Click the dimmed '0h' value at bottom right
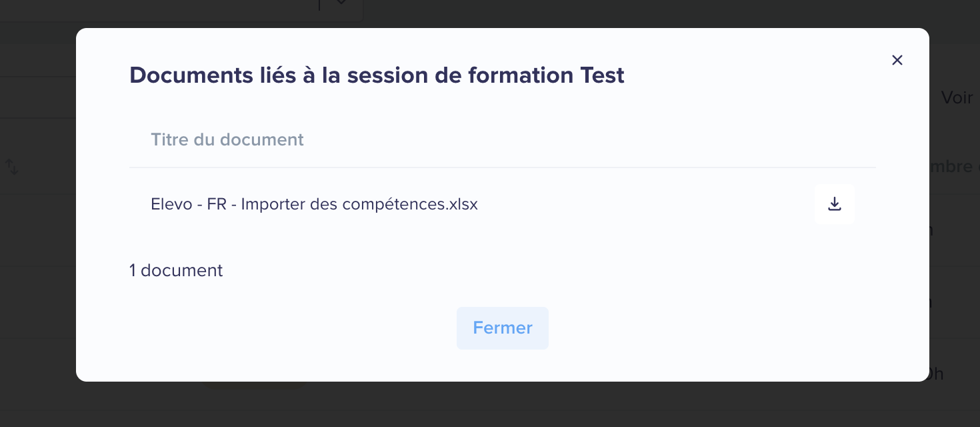Screen dimensions: 980x427 [x=936, y=374]
